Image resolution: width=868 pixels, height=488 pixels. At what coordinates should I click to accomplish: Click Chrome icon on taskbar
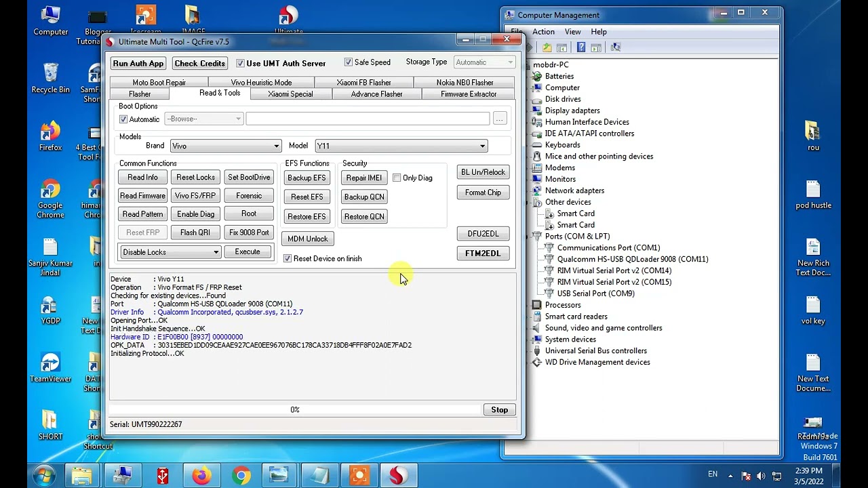pyautogui.click(x=241, y=476)
